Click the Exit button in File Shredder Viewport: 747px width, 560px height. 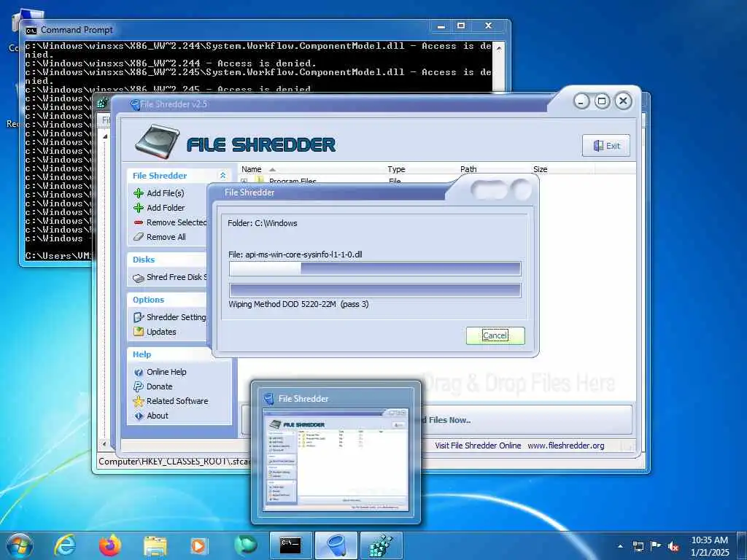(606, 146)
